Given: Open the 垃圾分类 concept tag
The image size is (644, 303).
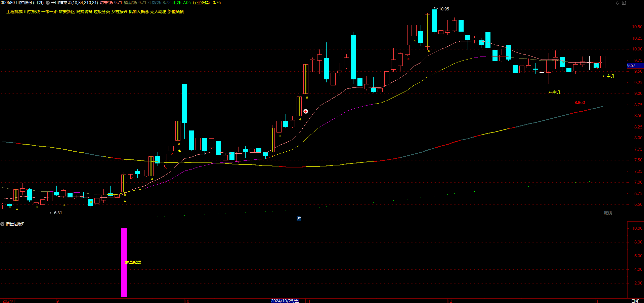Looking at the screenshot, I should [102, 12].
